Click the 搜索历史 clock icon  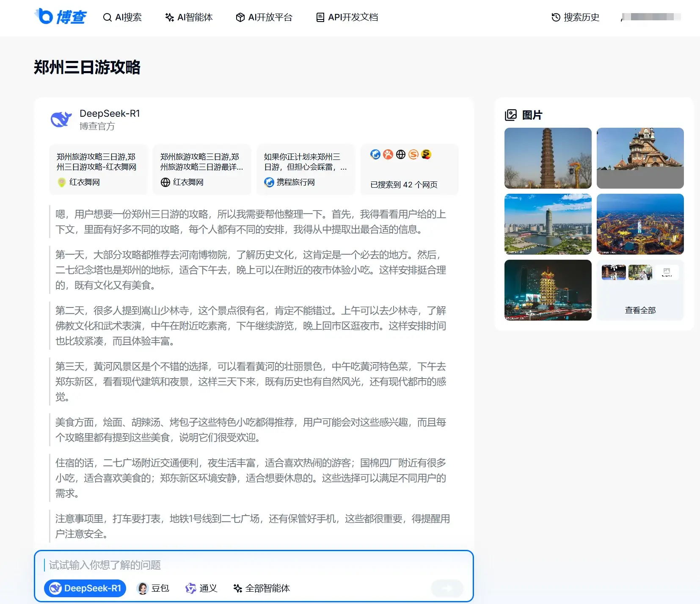tap(556, 17)
